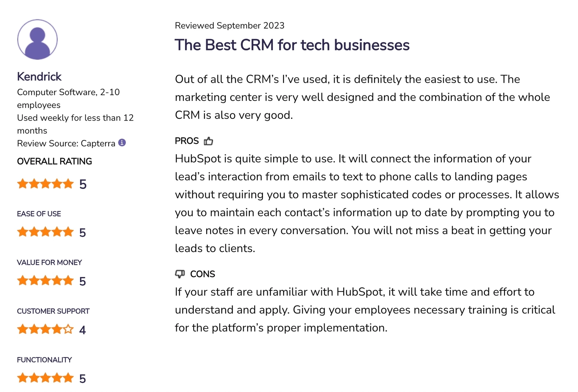The image size is (578, 392).
Task: Click the Customer Support rating value 4
Action: tap(82, 330)
